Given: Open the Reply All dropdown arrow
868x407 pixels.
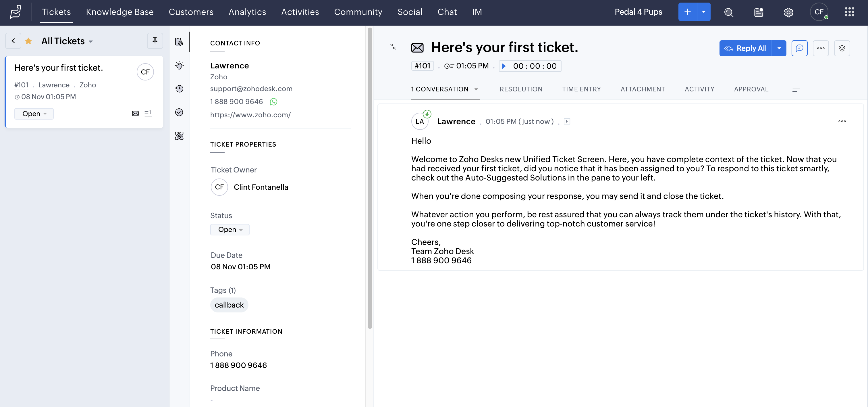Looking at the screenshot, I should point(779,48).
